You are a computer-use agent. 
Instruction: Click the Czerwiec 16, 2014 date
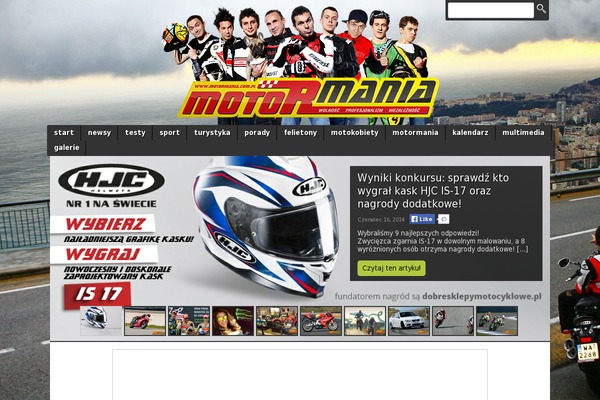click(x=381, y=219)
